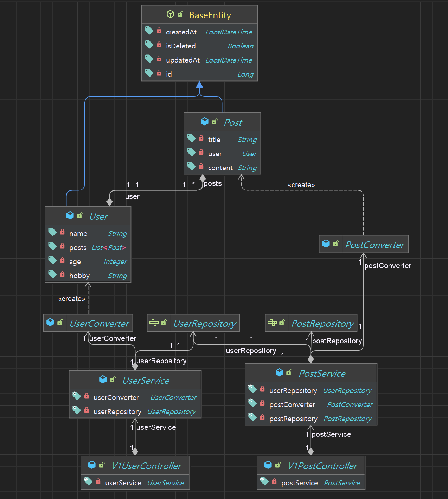
Task: Click the tag icon next to postRepository in PostService
Action: (x=252, y=417)
